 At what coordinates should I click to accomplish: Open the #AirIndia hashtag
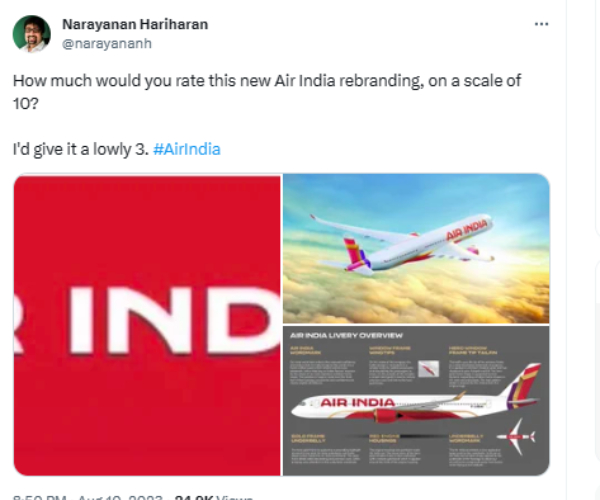point(187,149)
